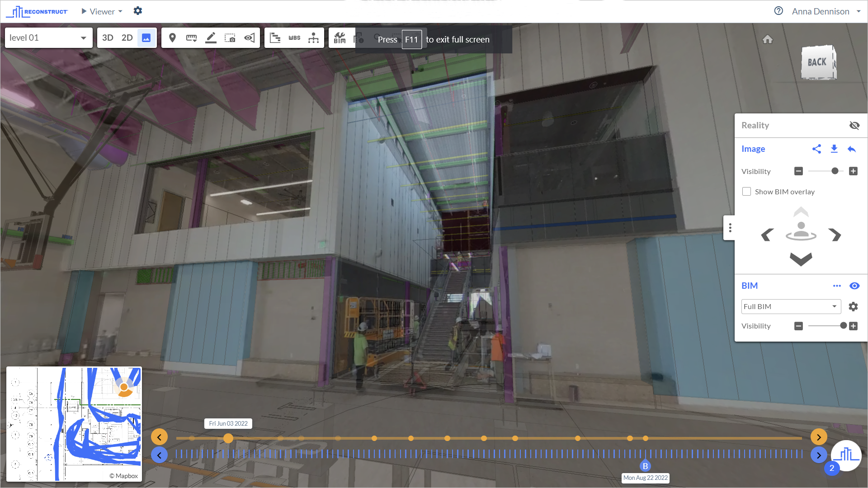Switch to 2D view mode
Image resolution: width=868 pixels, height=488 pixels.
(127, 38)
